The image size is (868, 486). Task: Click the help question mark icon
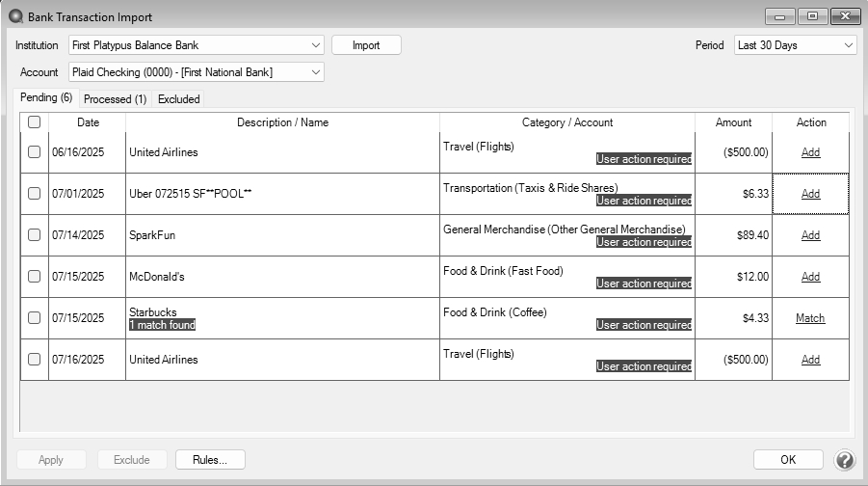(844, 460)
